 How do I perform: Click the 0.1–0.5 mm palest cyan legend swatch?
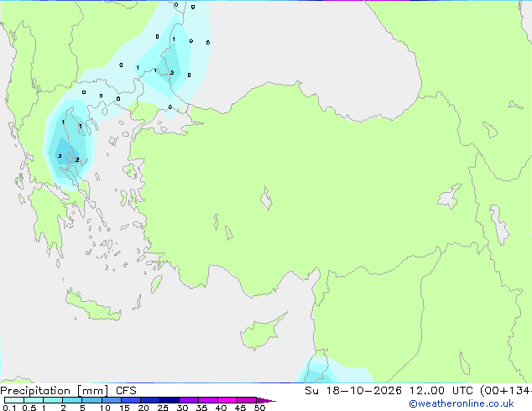tap(14, 400)
